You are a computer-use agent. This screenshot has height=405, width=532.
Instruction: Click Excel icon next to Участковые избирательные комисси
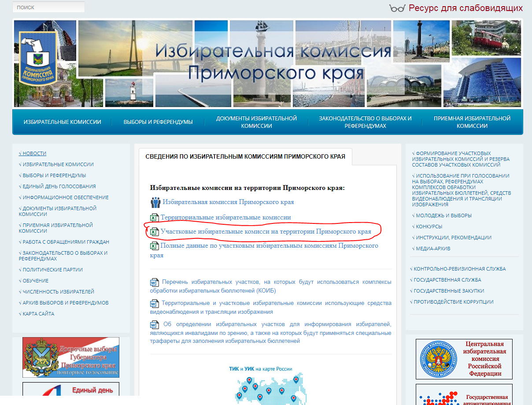pos(155,232)
